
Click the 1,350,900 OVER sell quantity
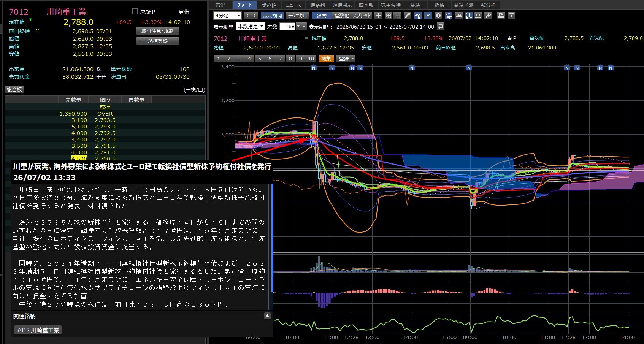73,114
